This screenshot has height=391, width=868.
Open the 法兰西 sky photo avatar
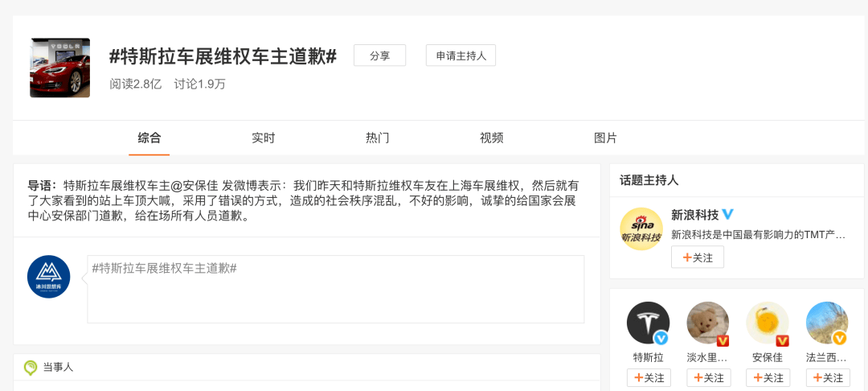(827, 323)
